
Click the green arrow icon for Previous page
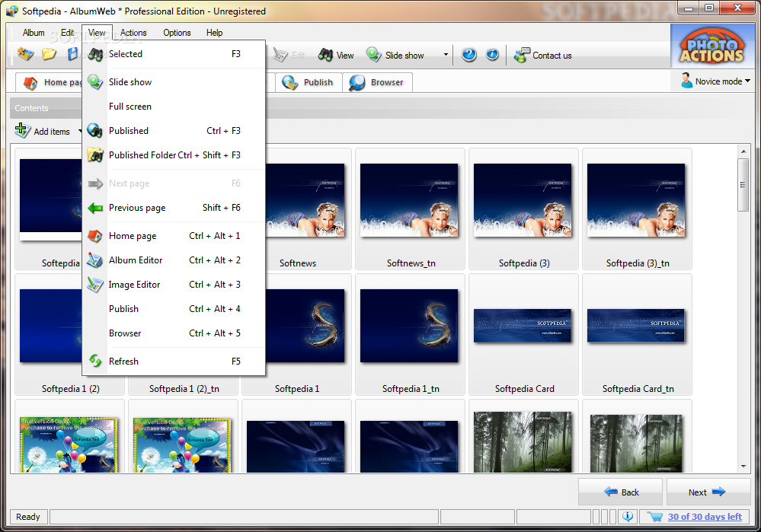click(x=95, y=208)
